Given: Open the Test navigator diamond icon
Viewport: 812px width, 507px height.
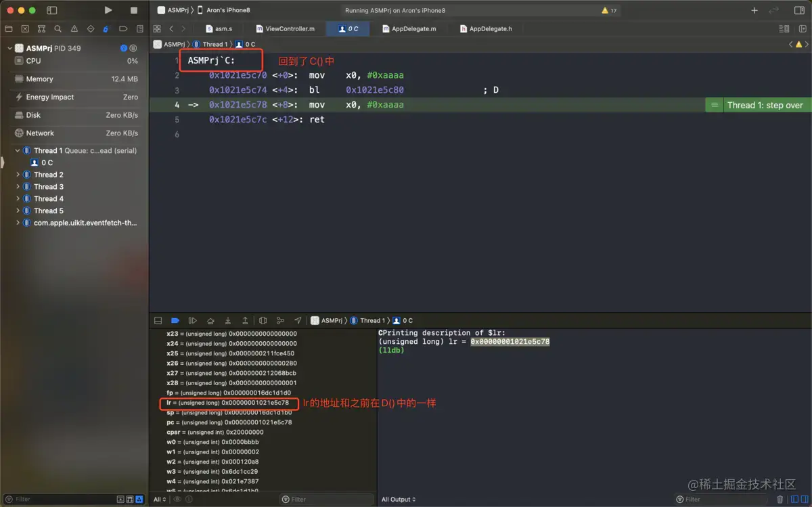Looking at the screenshot, I should 90,29.
